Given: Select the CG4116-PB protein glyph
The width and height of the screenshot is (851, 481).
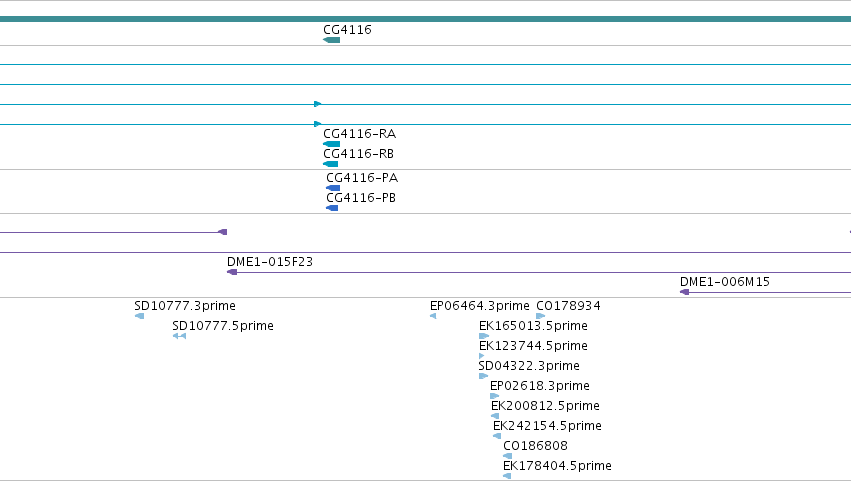Looking at the screenshot, I should (x=332, y=208).
